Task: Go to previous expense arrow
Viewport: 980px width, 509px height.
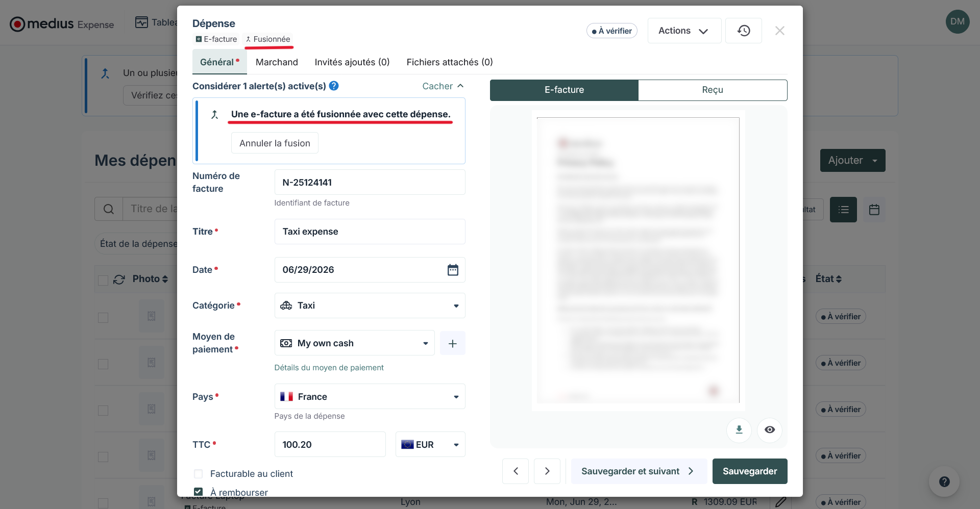Action: pyautogui.click(x=516, y=471)
